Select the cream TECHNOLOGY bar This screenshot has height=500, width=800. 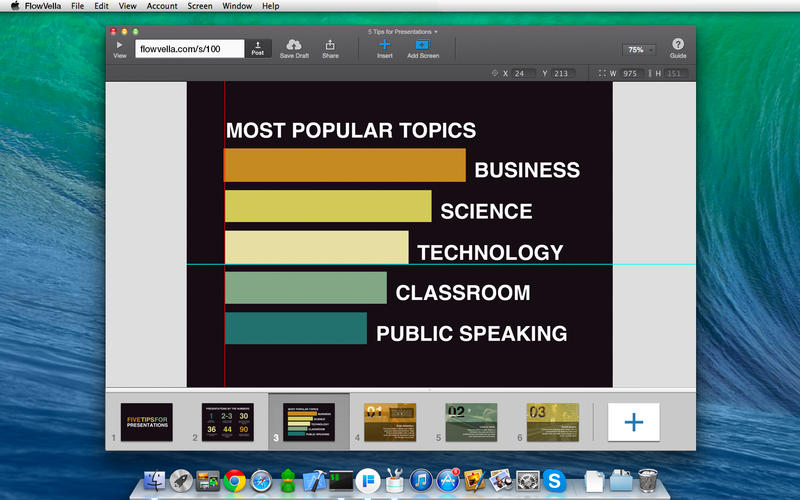317,247
